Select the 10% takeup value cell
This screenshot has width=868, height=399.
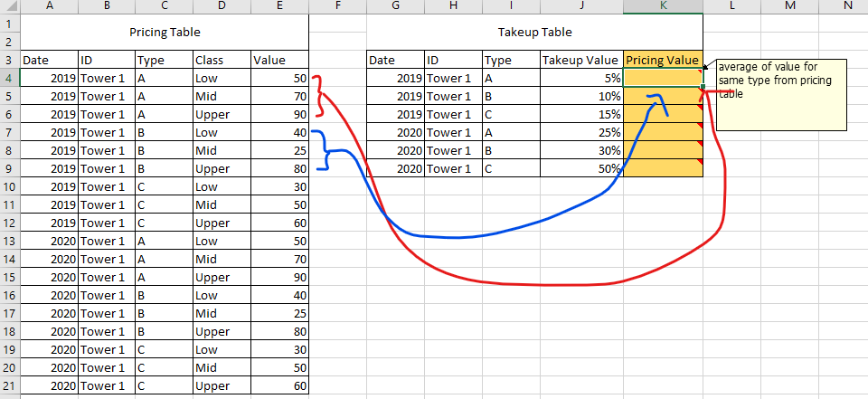[x=581, y=97]
